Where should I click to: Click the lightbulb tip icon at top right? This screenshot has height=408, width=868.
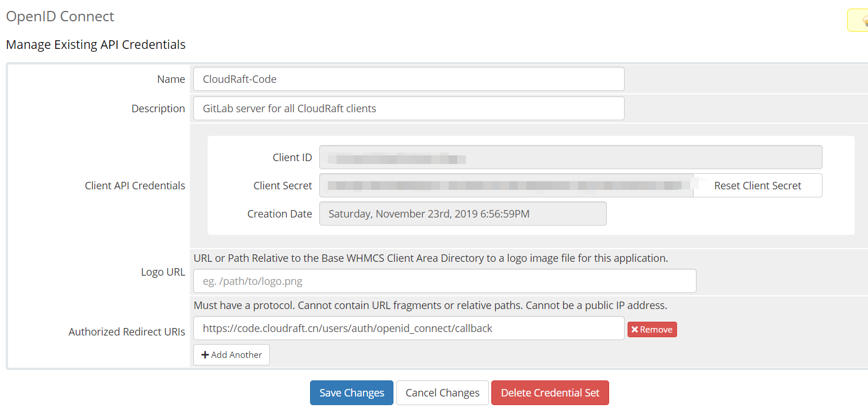(x=864, y=21)
